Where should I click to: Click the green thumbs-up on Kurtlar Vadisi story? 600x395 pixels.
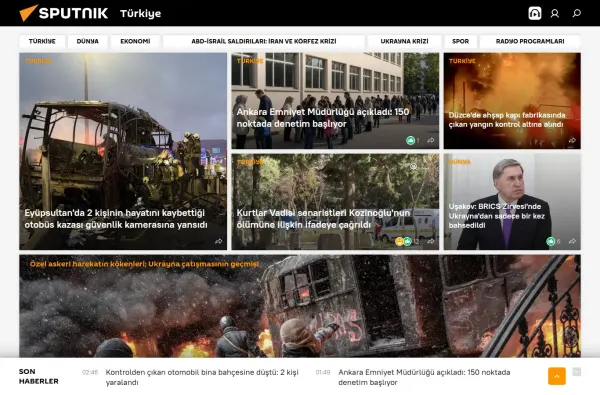pos(407,242)
